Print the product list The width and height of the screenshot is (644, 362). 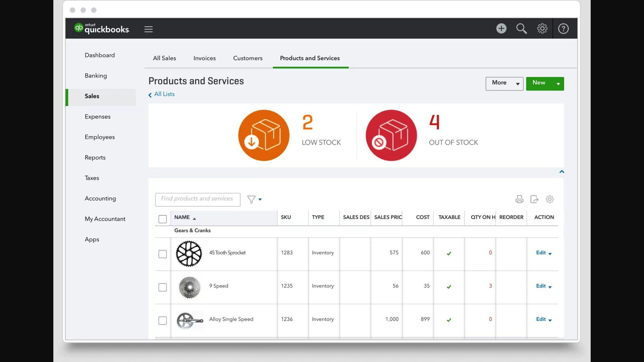(519, 199)
